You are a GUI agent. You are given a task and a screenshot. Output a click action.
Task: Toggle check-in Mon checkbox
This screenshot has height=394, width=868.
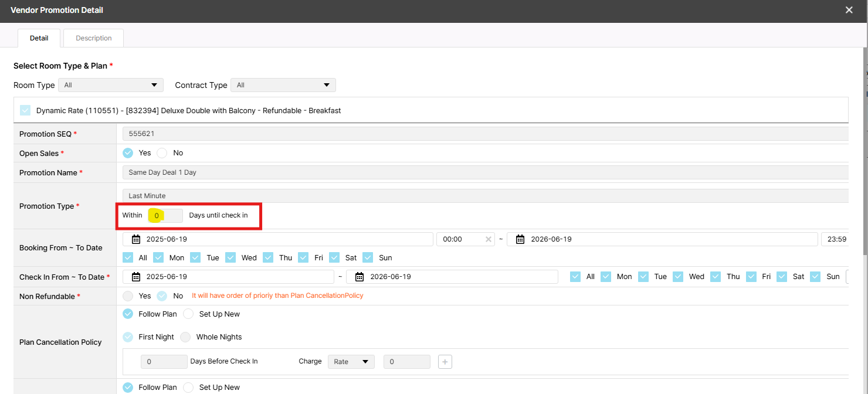tap(606, 277)
